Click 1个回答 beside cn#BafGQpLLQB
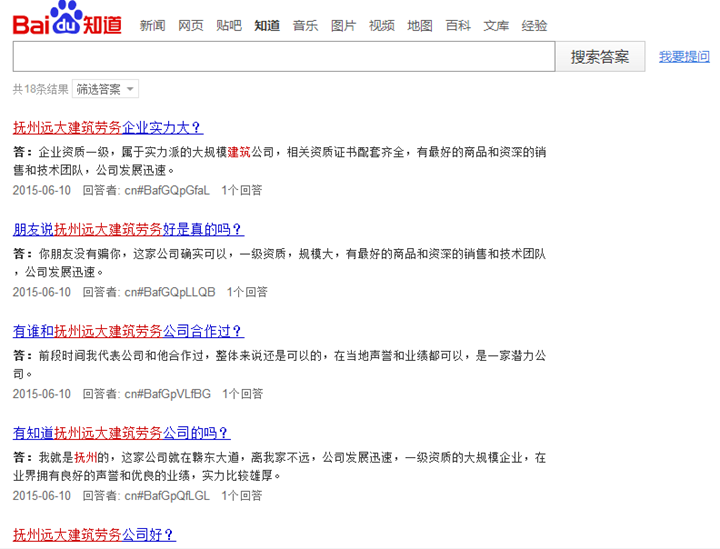The image size is (720, 549). [248, 292]
